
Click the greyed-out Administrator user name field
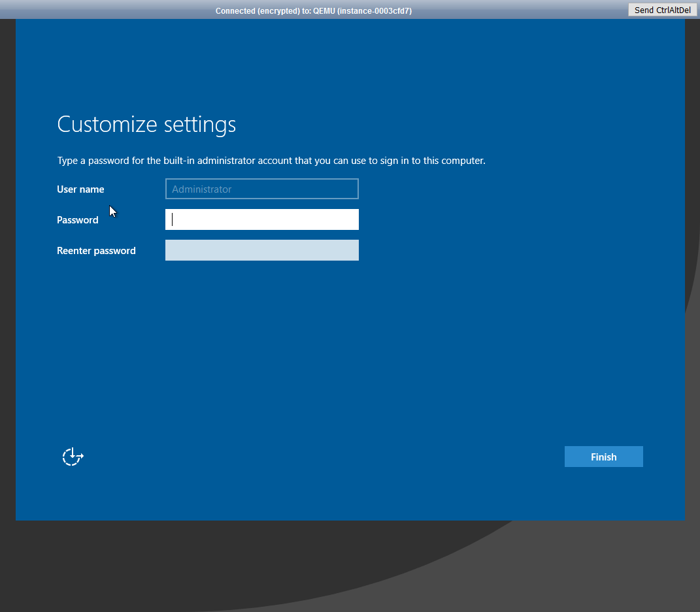pyautogui.click(x=261, y=189)
